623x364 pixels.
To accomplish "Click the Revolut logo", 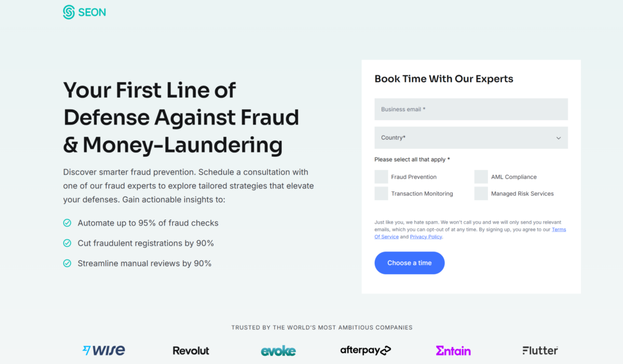I will point(190,351).
